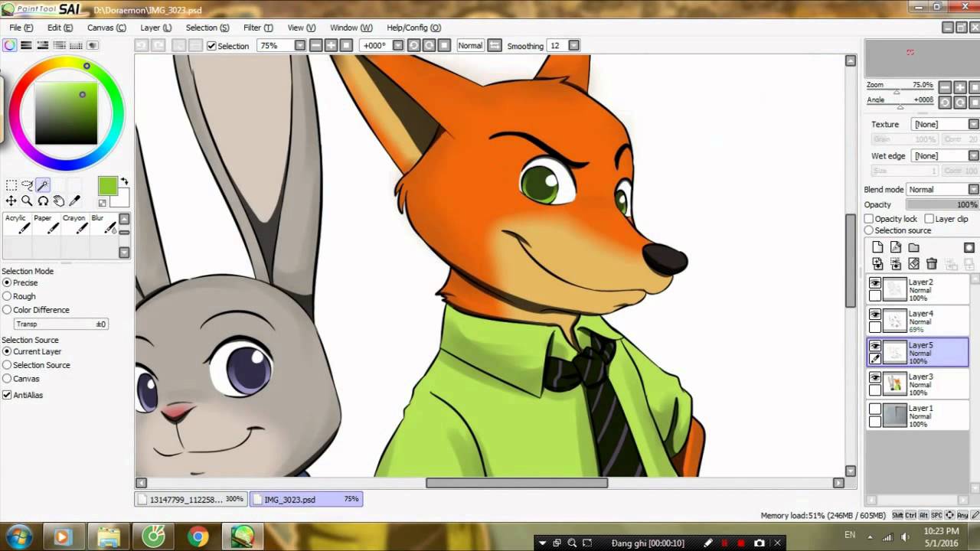Merge layer down icon
Image resolution: width=980 pixels, height=551 pixels.
pyautogui.click(x=896, y=263)
